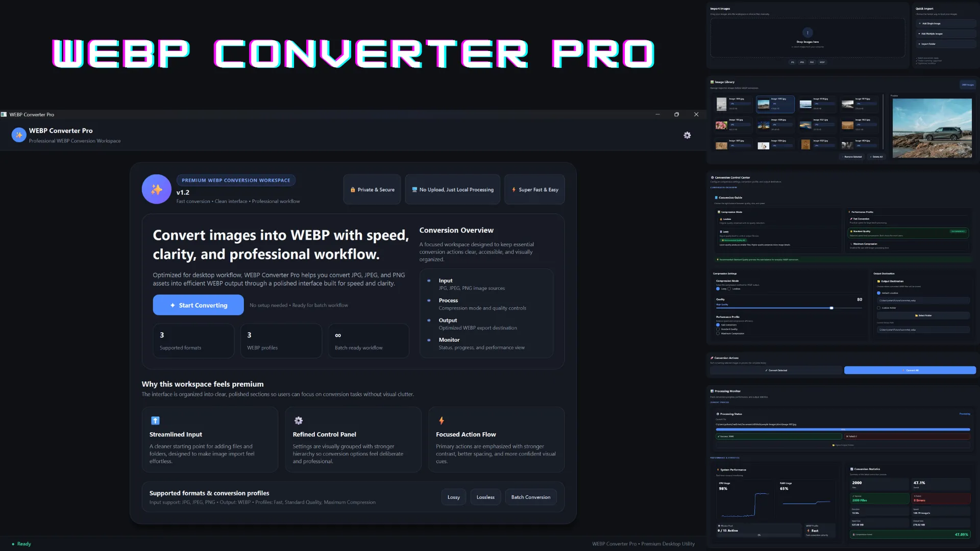Open settings via the gear icon in header
Screen dimensions: 980x551
687,135
